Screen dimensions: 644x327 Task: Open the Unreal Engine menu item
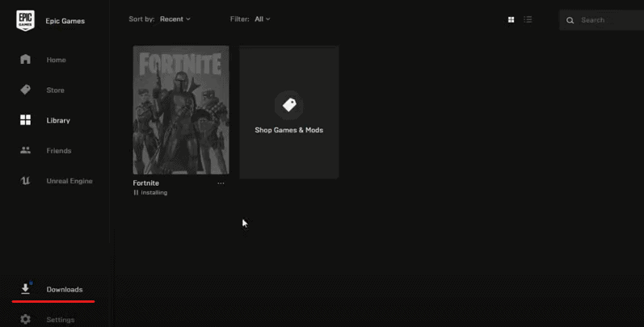tap(69, 181)
